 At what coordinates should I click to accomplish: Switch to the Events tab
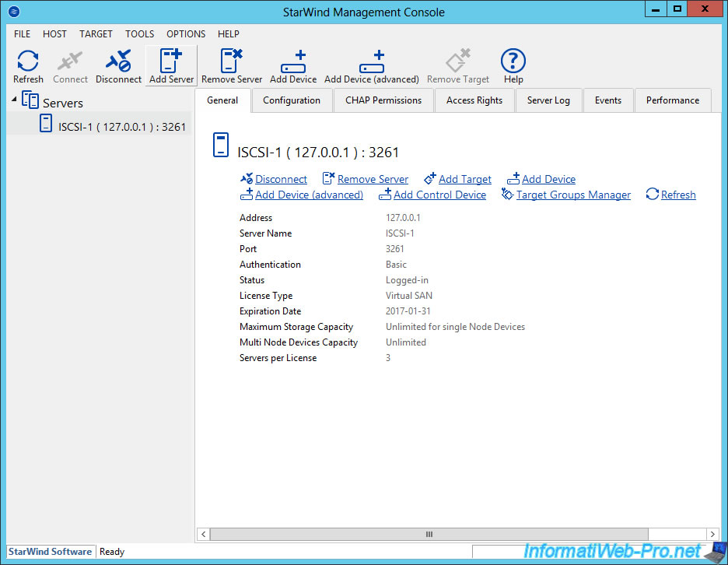[607, 100]
